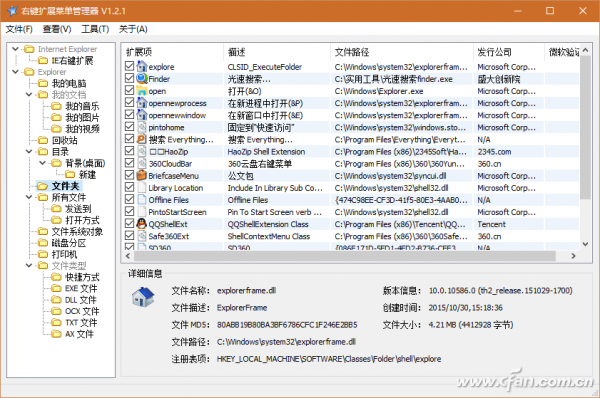Click the 我的音乐 folder icon
The height and width of the screenshot is (398, 600).
[x=57, y=106]
